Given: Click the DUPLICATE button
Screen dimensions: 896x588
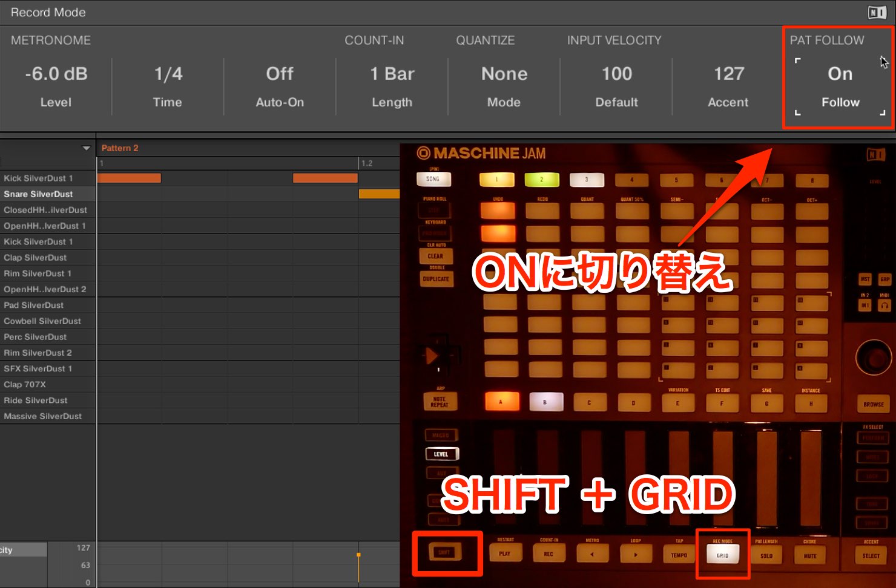Looking at the screenshot, I should coord(436,279).
